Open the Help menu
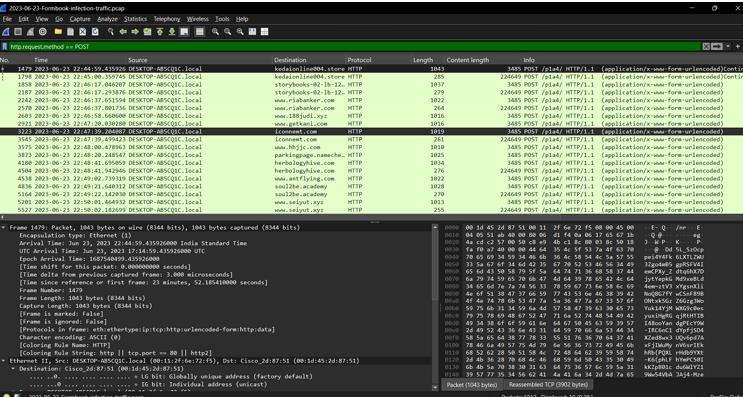This screenshot has width=743, height=397. pyautogui.click(x=242, y=19)
